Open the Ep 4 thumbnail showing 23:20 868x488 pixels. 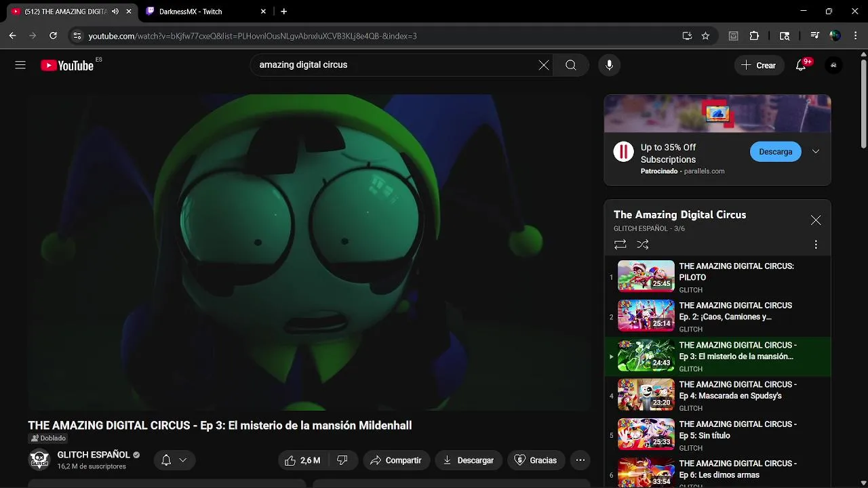(x=646, y=395)
